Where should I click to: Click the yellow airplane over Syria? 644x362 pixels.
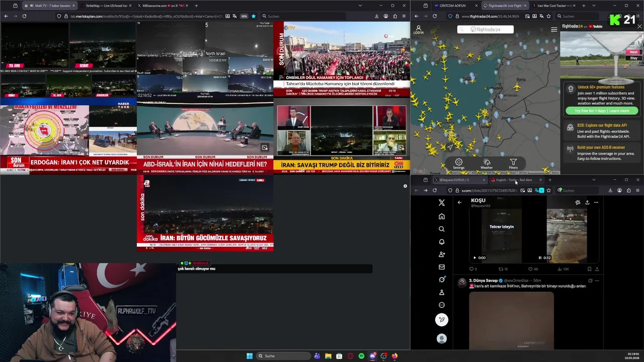pos(517,87)
